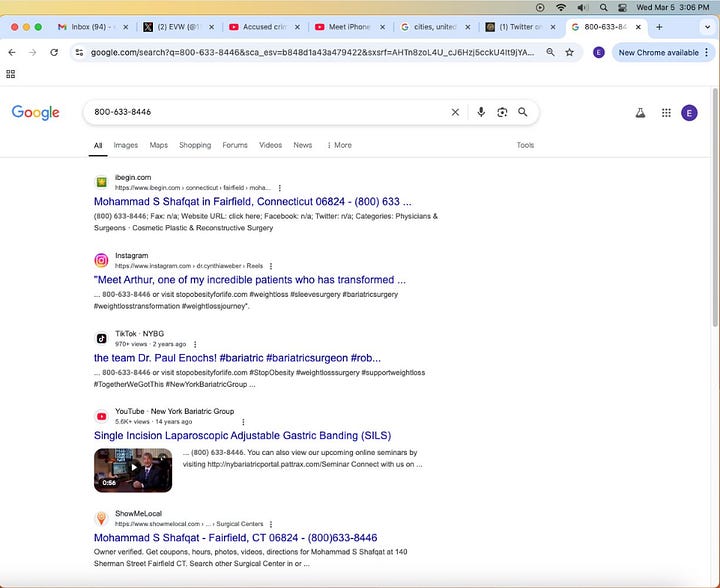720x588 pixels.
Task: Select Videos search filter
Action: click(270, 145)
